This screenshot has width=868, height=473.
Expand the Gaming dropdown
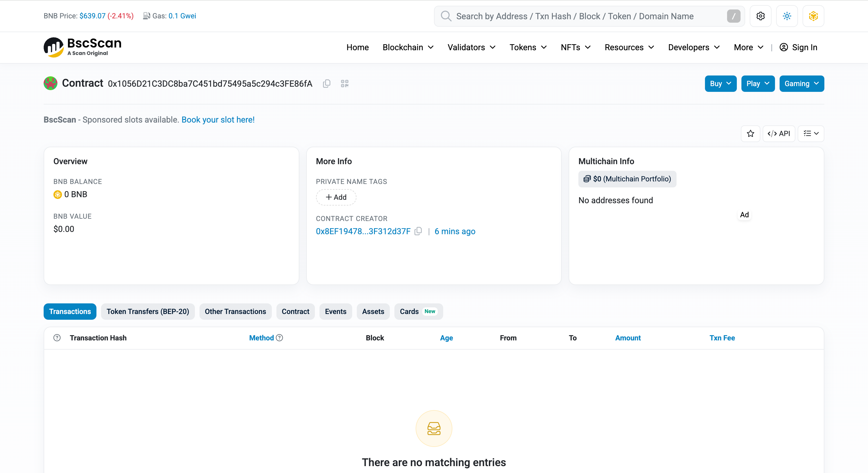pyautogui.click(x=802, y=84)
